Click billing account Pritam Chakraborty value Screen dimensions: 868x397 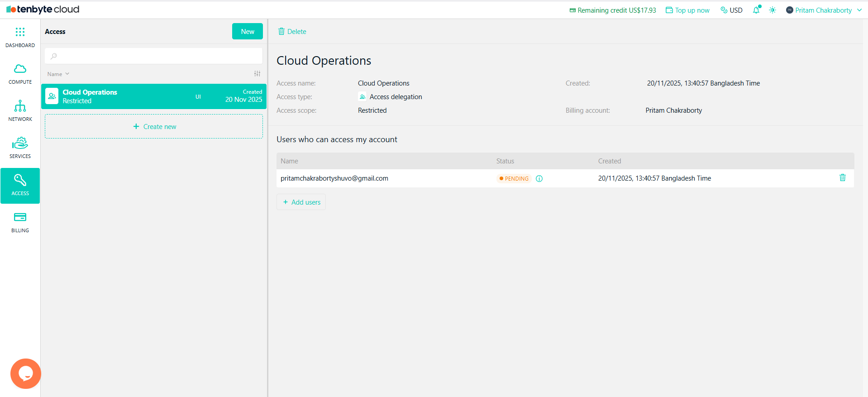[x=674, y=110]
